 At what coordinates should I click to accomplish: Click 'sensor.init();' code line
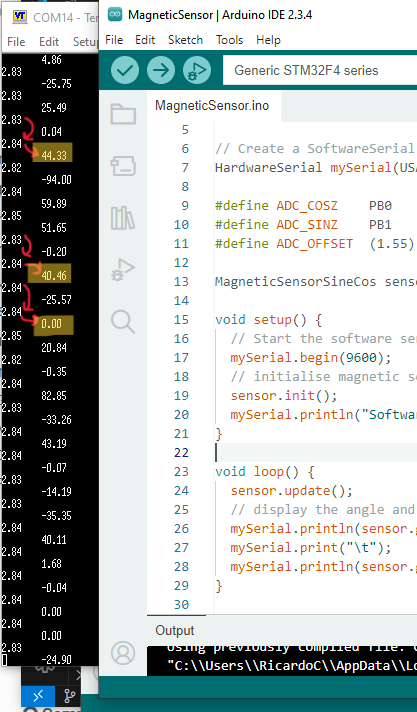click(x=284, y=396)
